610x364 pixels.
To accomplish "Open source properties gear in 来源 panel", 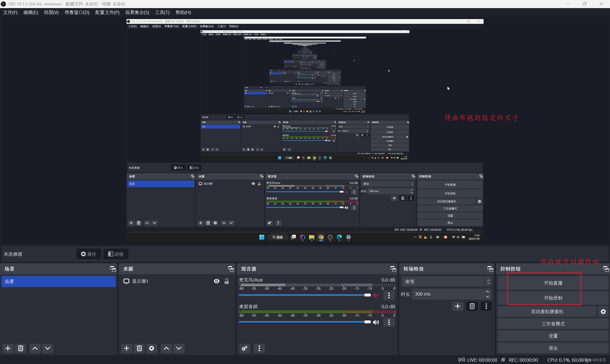I will tap(152, 348).
